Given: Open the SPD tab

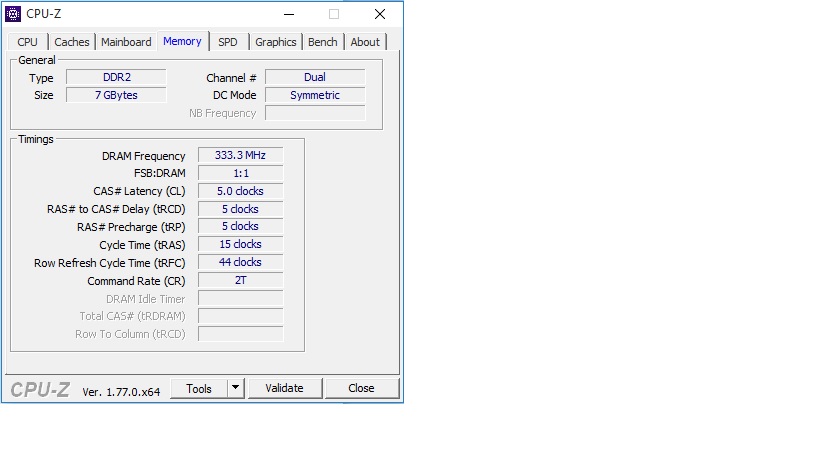Looking at the screenshot, I should (x=228, y=42).
